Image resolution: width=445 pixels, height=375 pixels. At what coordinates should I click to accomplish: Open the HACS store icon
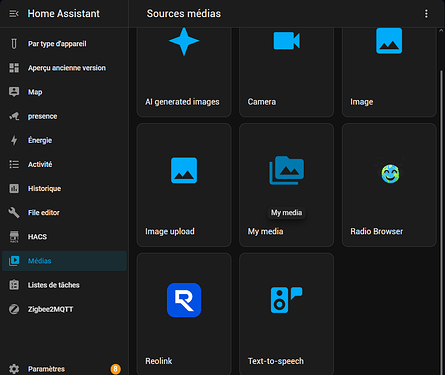coord(14,237)
